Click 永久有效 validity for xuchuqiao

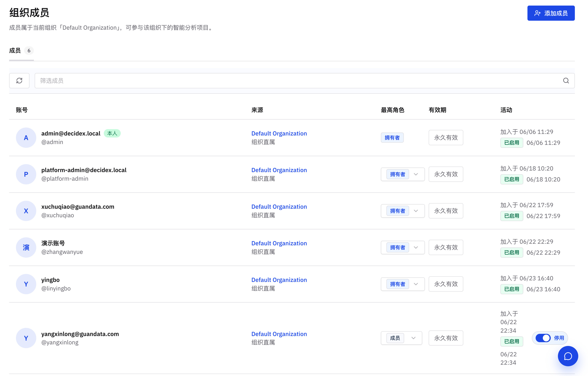[446, 211]
